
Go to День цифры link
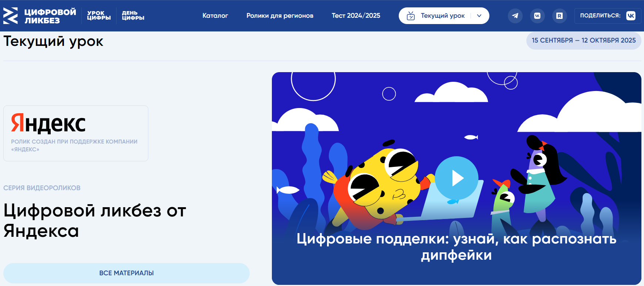[133, 16]
